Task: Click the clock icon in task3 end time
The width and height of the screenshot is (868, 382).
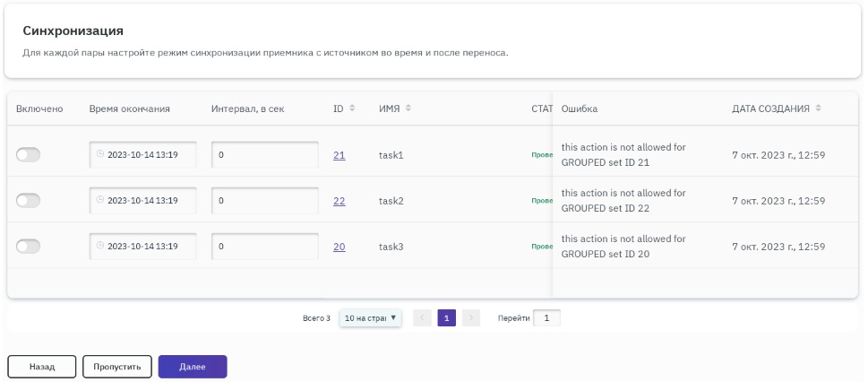Action: click(x=100, y=245)
